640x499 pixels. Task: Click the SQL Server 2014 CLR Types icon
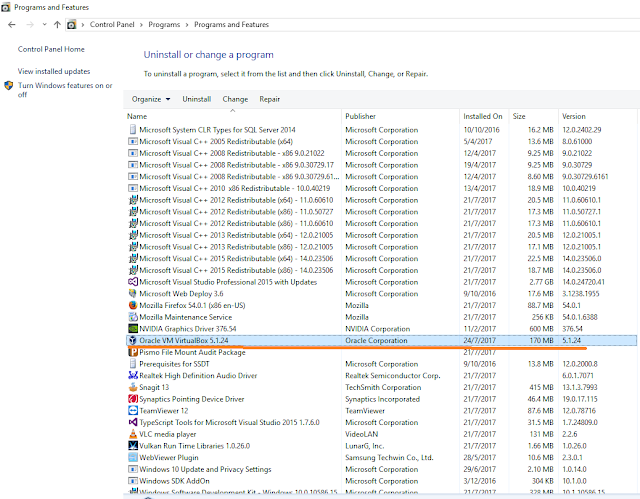tap(133, 130)
